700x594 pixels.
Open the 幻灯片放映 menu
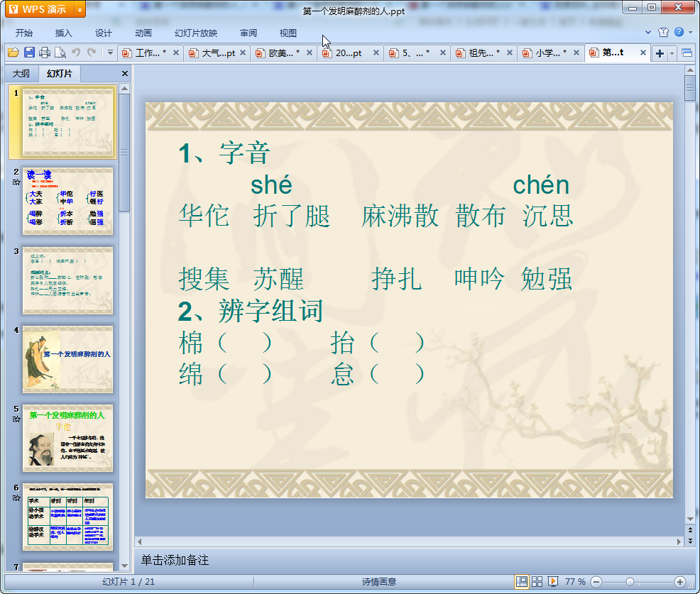196,33
